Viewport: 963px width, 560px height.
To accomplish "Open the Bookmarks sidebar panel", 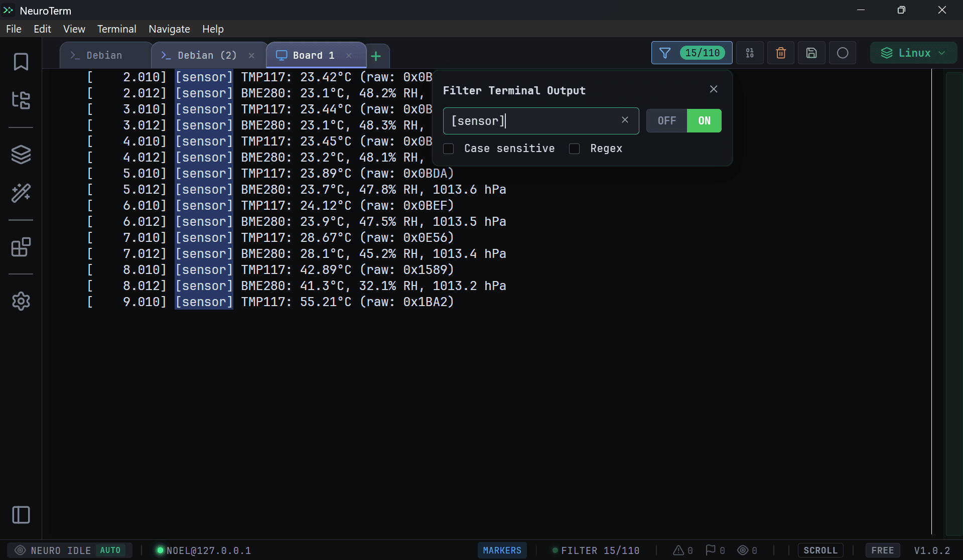I will tap(21, 61).
